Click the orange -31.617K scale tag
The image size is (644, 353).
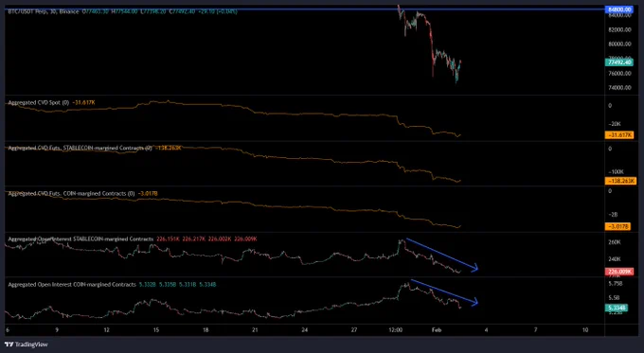pos(619,135)
